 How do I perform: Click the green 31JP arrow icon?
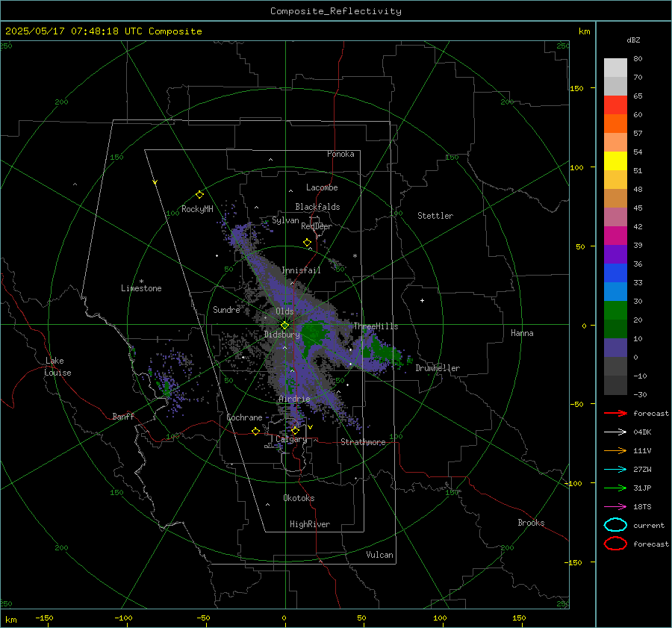pos(615,488)
